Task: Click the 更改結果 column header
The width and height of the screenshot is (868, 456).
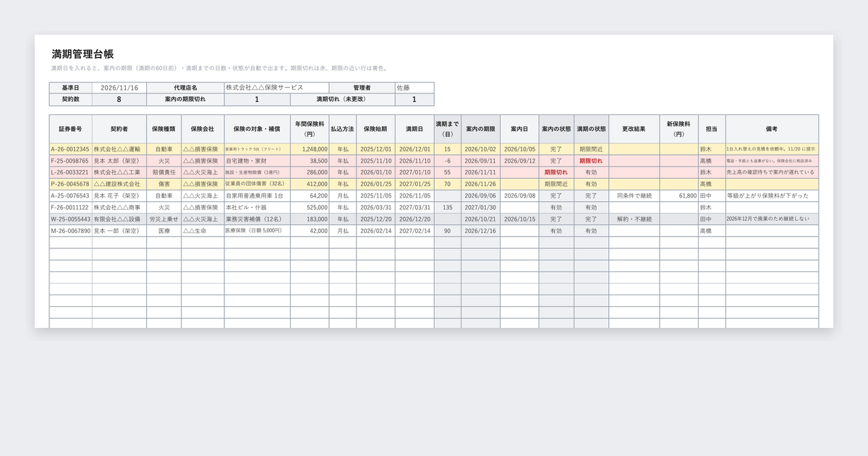Action: coord(634,129)
